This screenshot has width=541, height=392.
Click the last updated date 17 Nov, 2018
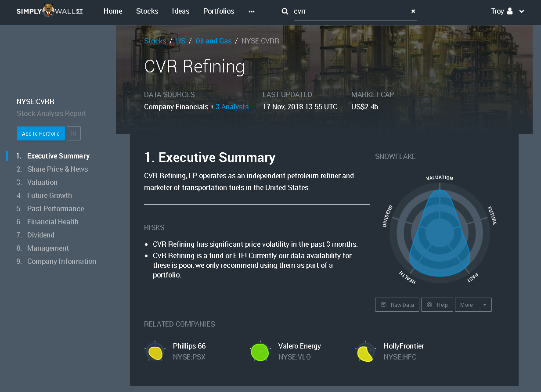pyautogui.click(x=300, y=107)
